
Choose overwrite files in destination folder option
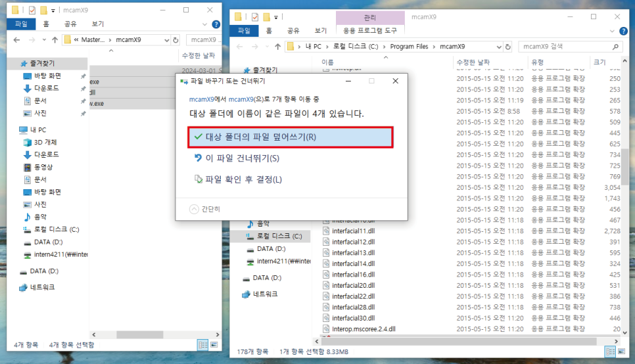(x=291, y=137)
